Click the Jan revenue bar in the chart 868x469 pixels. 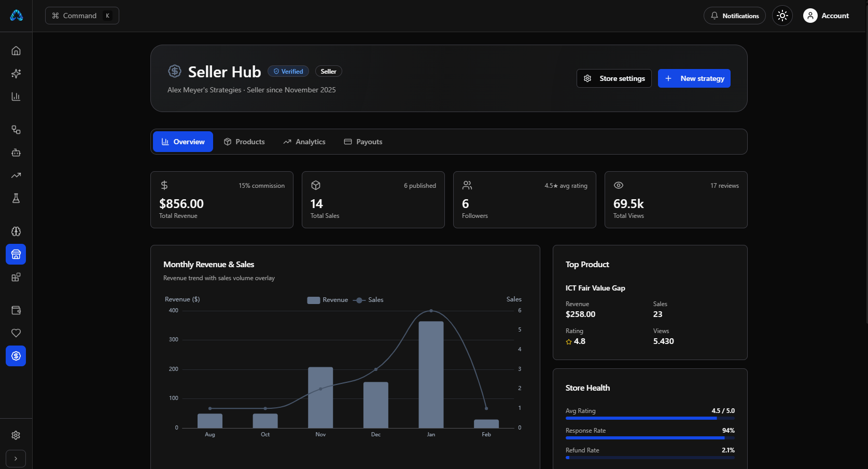point(431,375)
